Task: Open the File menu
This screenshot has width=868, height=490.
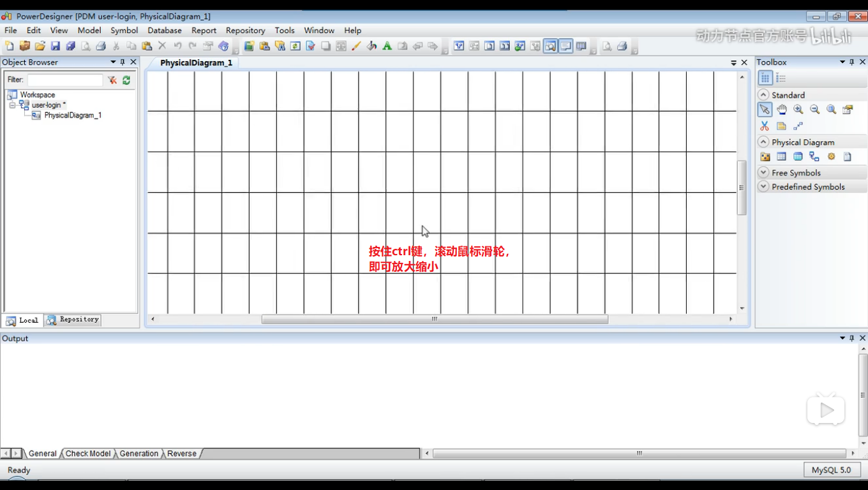Action: pos(11,30)
